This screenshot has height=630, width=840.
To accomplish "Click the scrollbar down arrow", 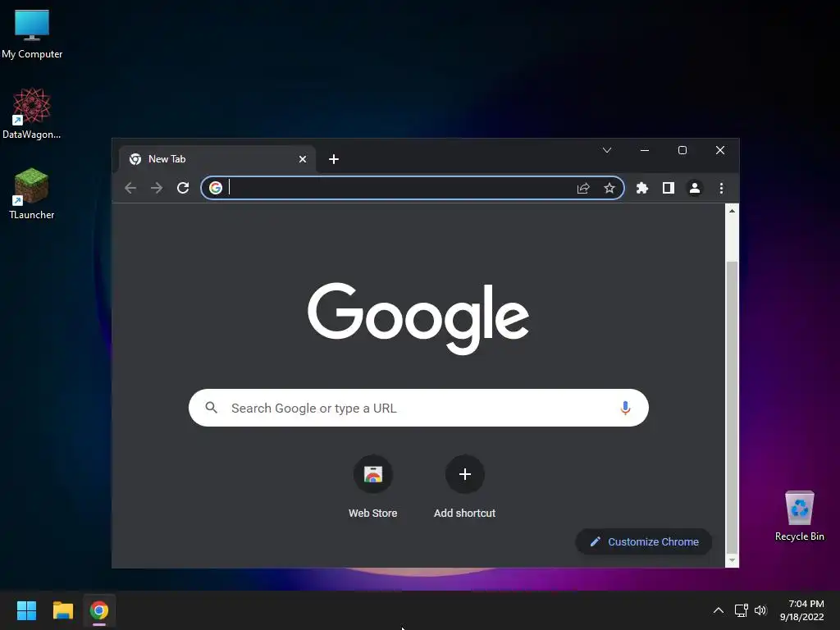I will [x=732, y=560].
